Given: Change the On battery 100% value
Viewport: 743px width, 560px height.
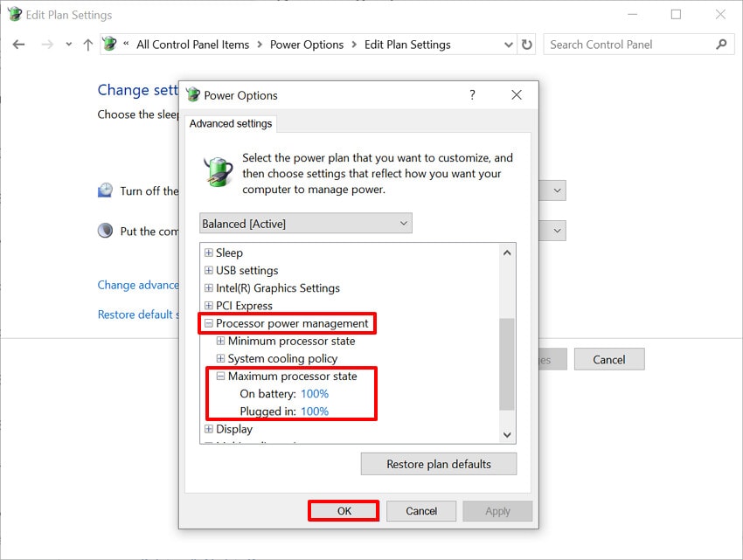Looking at the screenshot, I should pos(314,393).
